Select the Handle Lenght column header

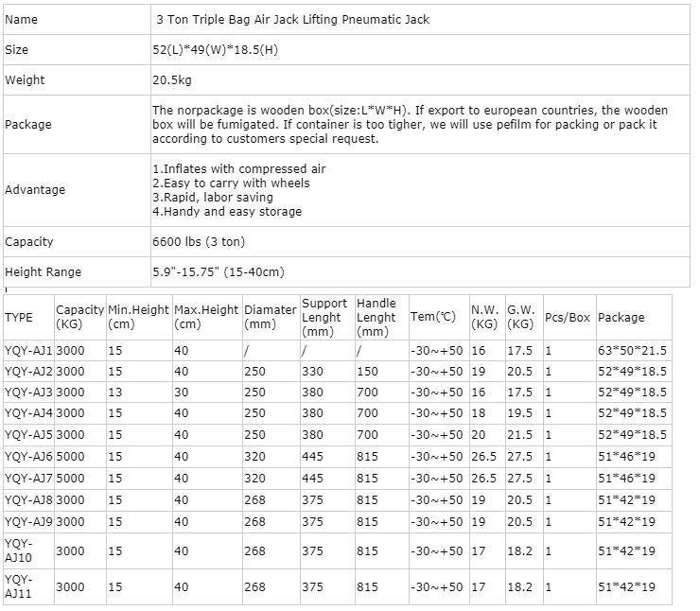click(x=376, y=318)
